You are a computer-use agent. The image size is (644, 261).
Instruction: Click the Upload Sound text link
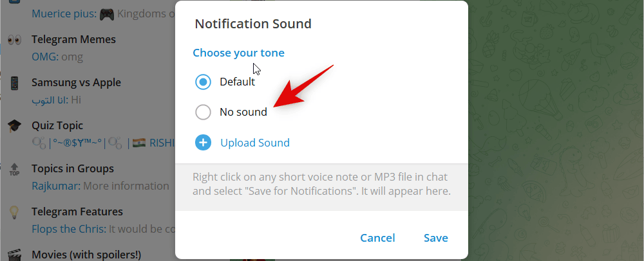254,143
